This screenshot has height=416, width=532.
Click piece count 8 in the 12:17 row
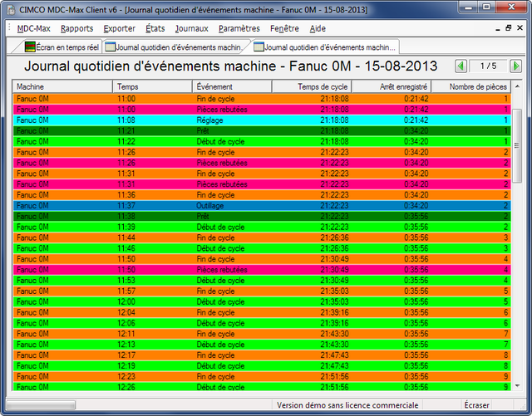[505, 355]
